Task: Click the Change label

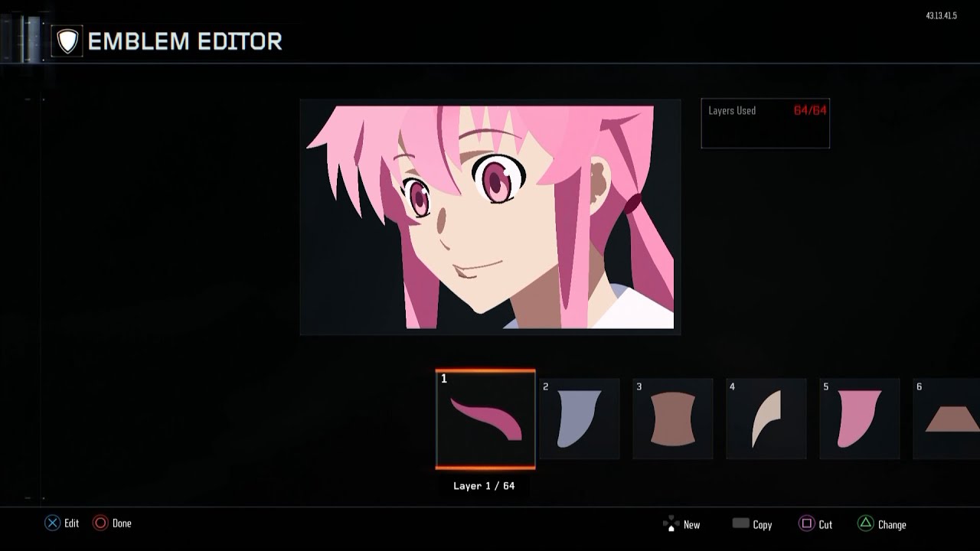Action: point(892,525)
